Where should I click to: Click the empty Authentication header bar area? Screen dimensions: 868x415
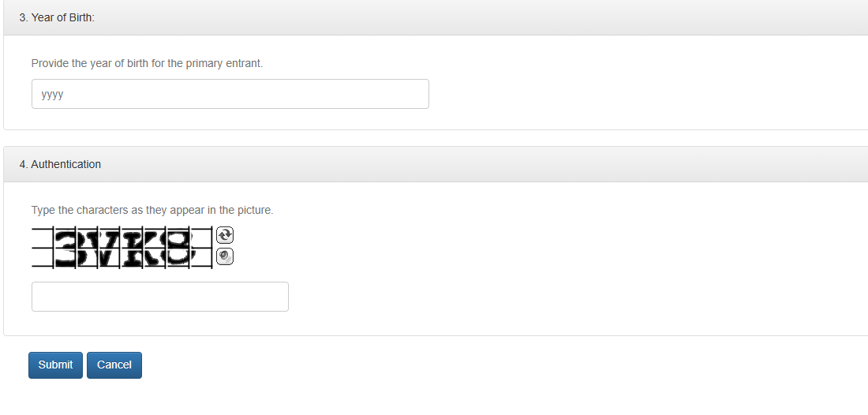point(473,164)
